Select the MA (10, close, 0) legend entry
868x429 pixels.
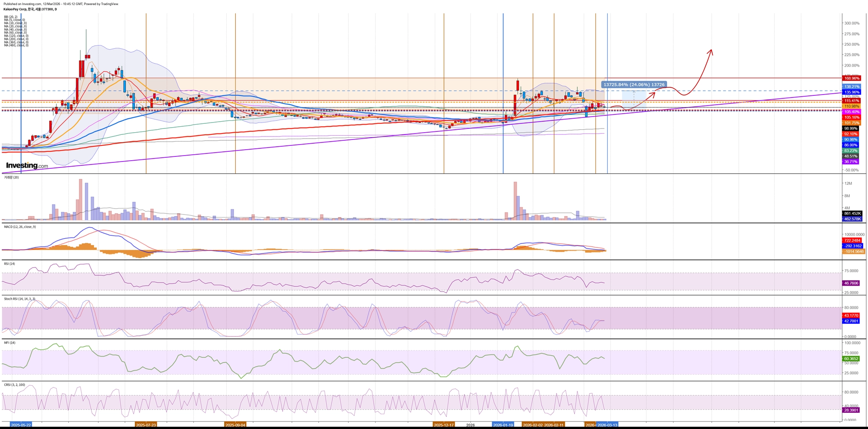15,23
